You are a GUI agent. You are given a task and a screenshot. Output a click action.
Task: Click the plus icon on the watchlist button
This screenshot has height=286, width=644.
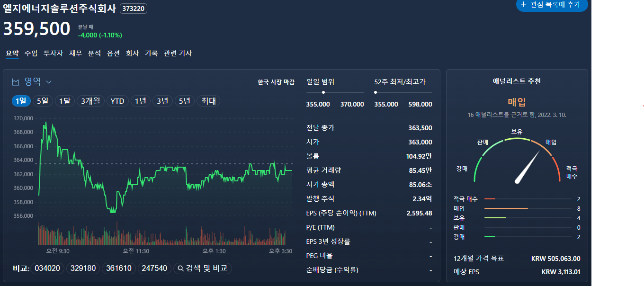[x=523, y=4]
